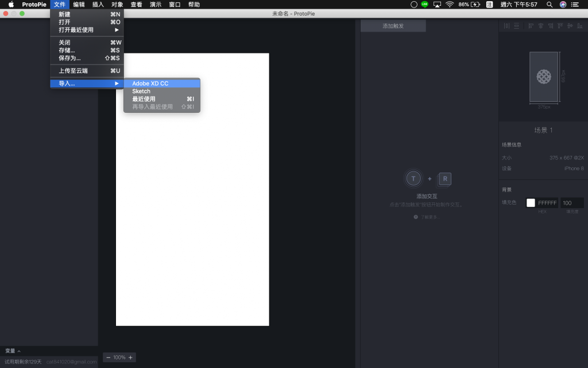Expand the 打开最近使用 submenu
The width and height of the screenshot is (588, 368).
point(87,30)
